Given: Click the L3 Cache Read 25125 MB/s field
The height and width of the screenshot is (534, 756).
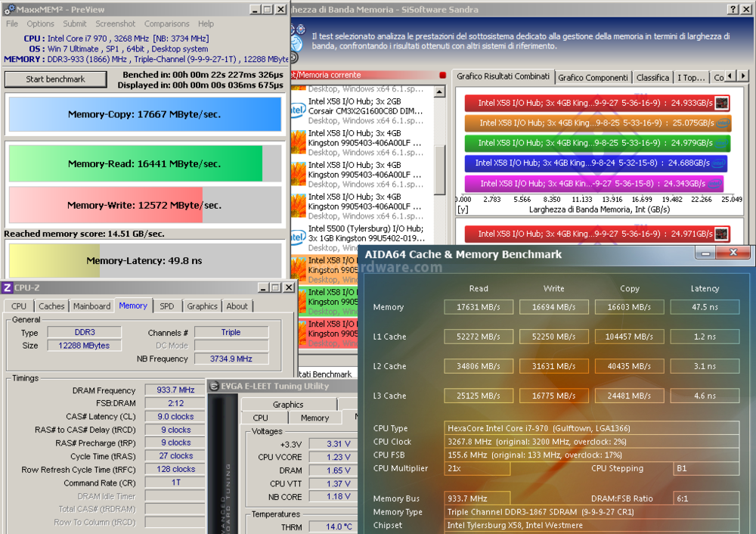Looking at the screenshot, I should pyautogui.click(x=479, y=396).
